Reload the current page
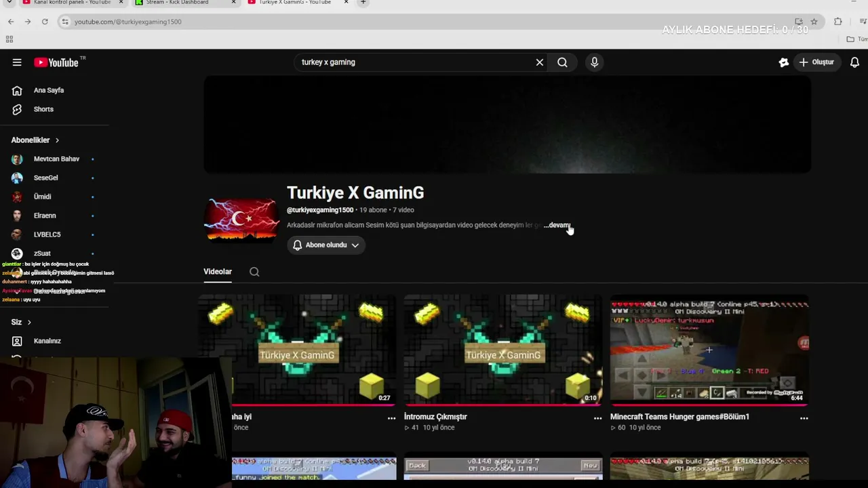This screenshot has width=868, height=488. point(45,22)
